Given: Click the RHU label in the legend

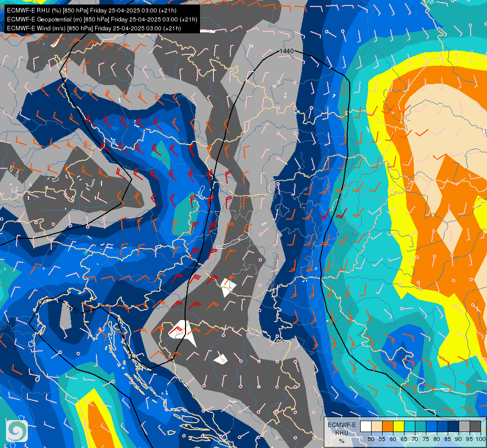Looking at the screenshot, I should click(x=342, y=433).
